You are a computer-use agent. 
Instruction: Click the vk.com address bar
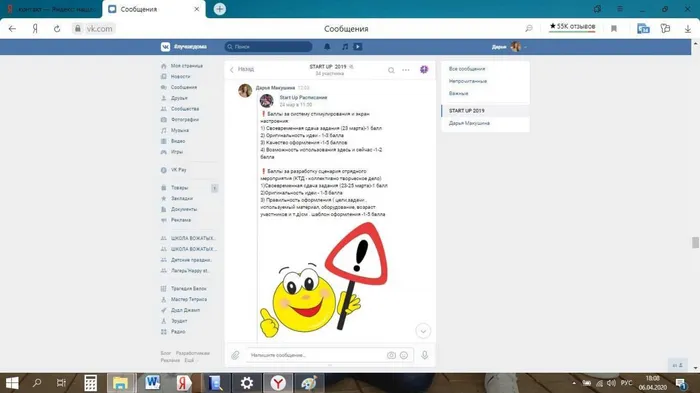pos(99,29)
